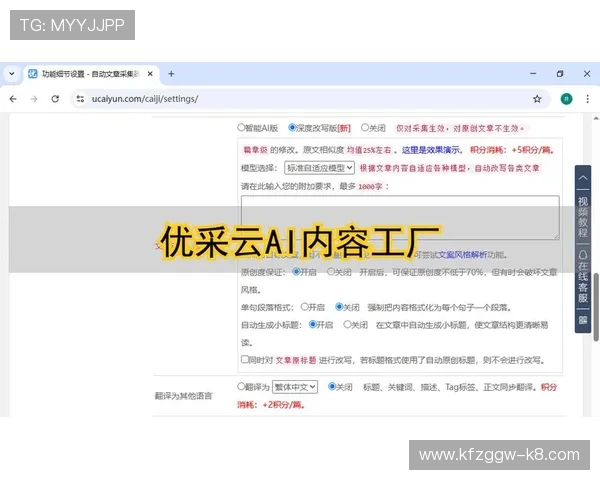The image size is (600, 480).
Task: Select the 智能AI版 radio option
Action: 241,127
